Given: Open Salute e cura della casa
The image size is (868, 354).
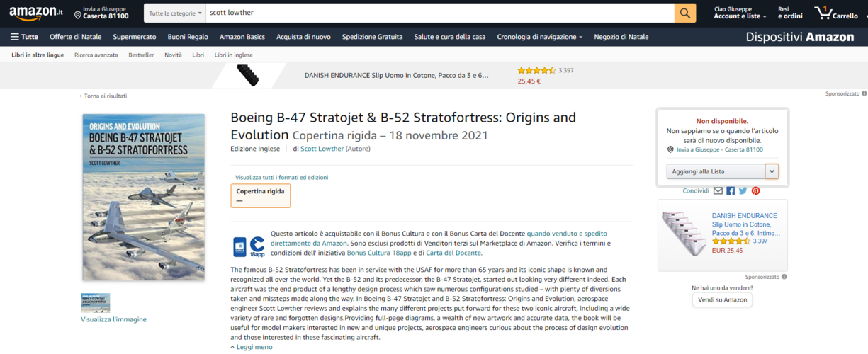Looking at the screenshot, I should (x=450, y=37).
